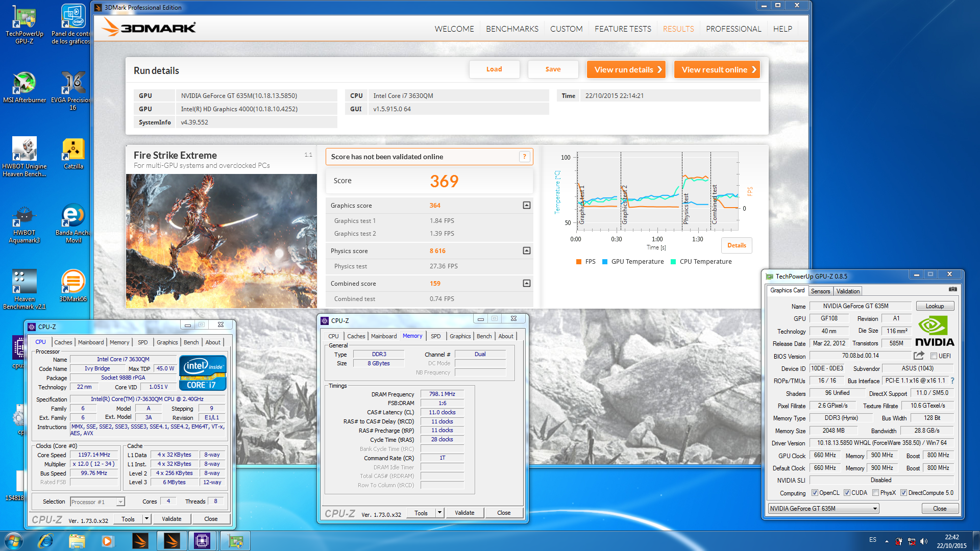
Task: Click View result online button
Action: (717, 69)
